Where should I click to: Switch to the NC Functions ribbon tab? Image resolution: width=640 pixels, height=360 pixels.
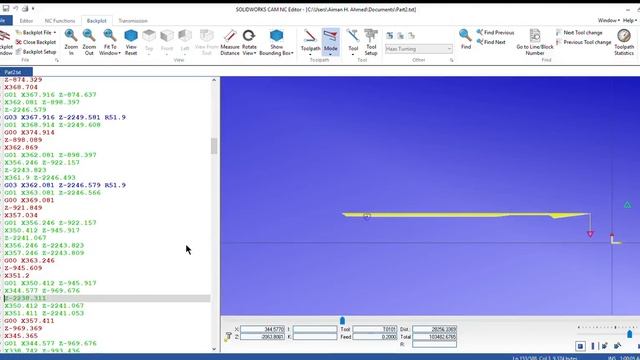pos(60,20)
